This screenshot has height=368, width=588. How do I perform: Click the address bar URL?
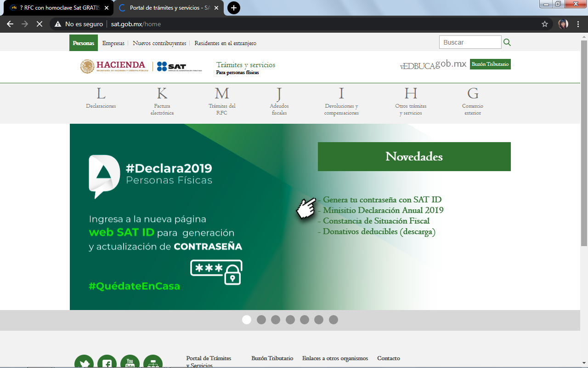(x=136, y=24)
